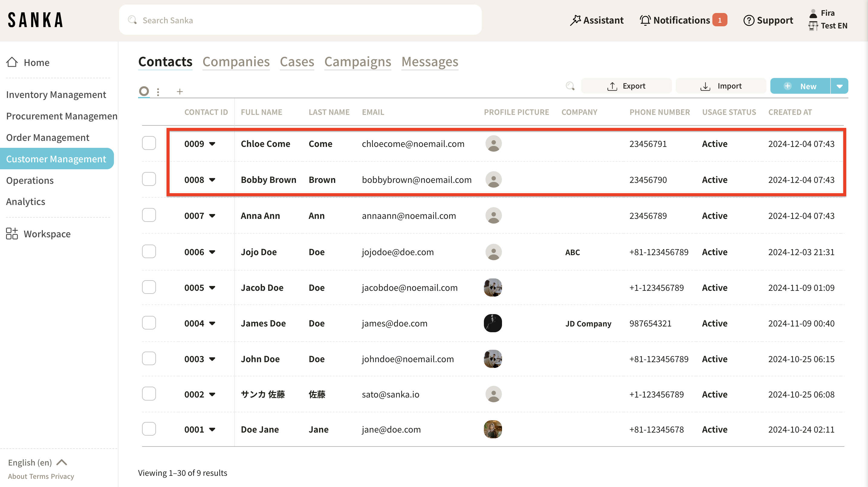Screen dimensions: 868x487
Task: Open the Assistant wand icon
Action: (x=575, y=20)
